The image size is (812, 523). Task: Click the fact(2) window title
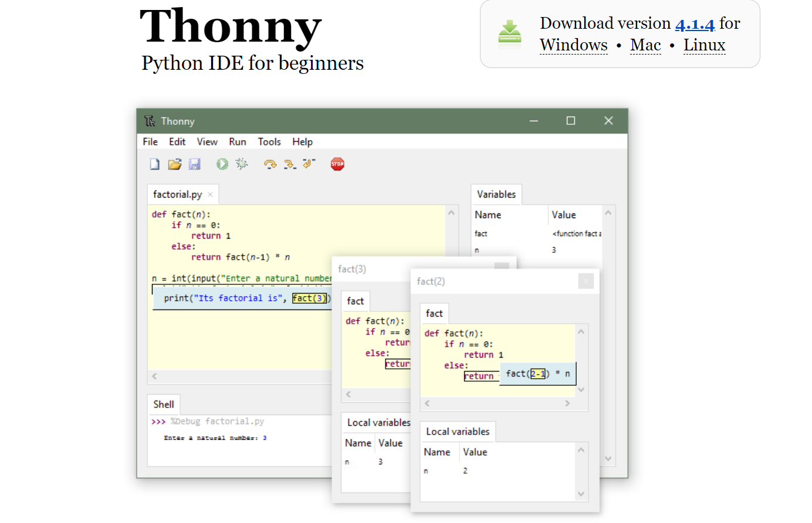pyautogui.click(x=431, y=281)
